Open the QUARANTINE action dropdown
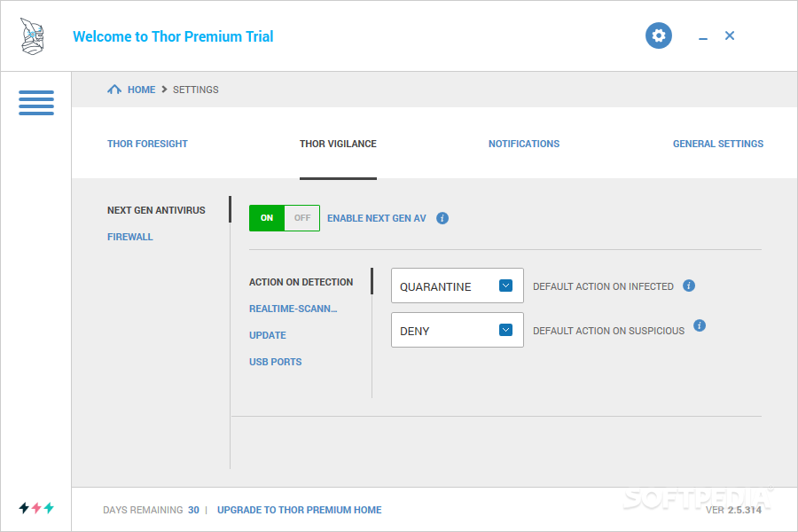 pyautogui.click(x=457, y=286)
